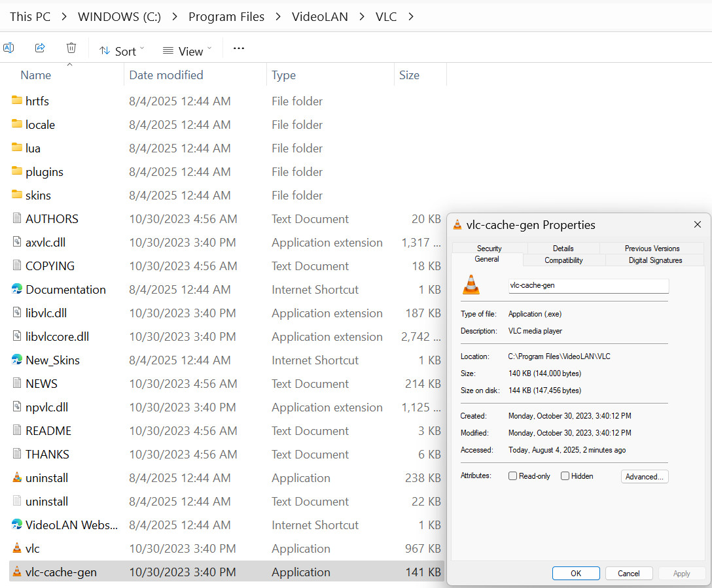
Task: Open the View dropdown
Action: coord(187,51)
